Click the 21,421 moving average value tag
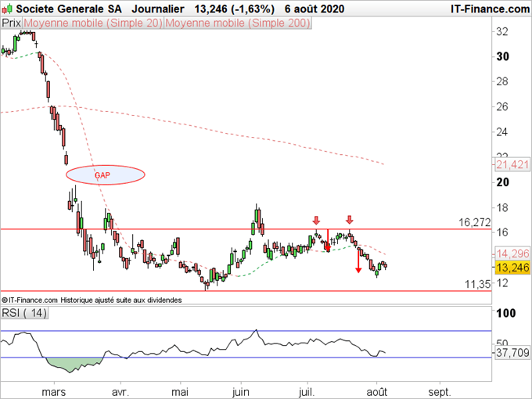The width and height of the screenshot is (532, 399). [512, 165]
